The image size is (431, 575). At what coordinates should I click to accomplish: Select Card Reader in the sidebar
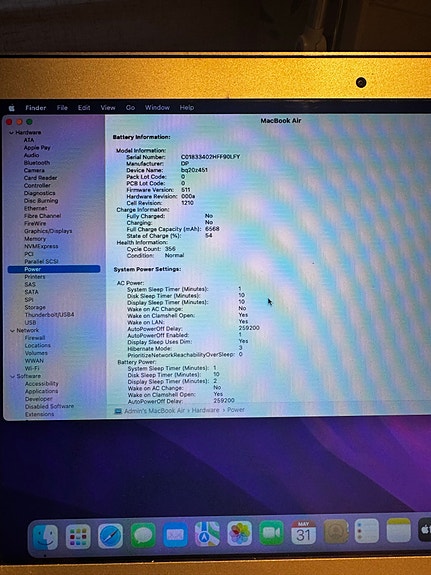(x=40, y=178)
